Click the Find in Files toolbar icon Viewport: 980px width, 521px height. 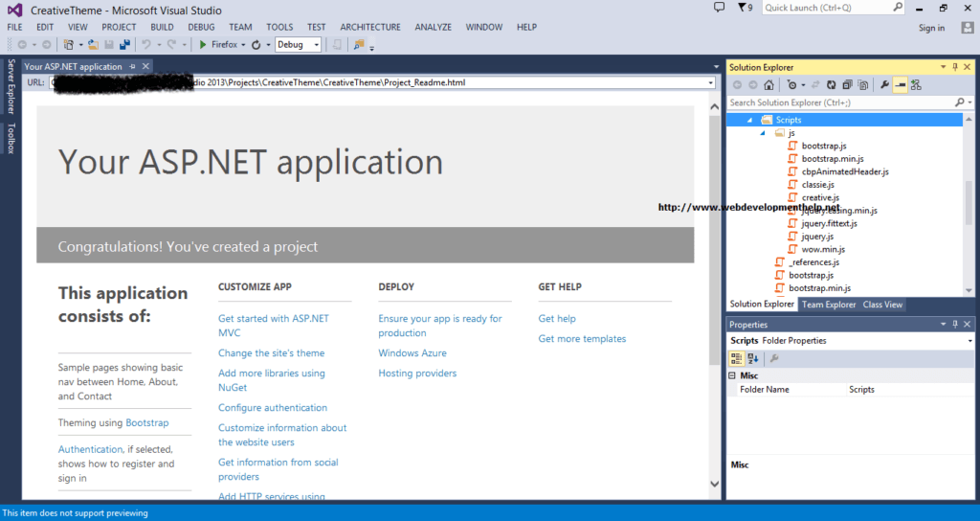359,45
